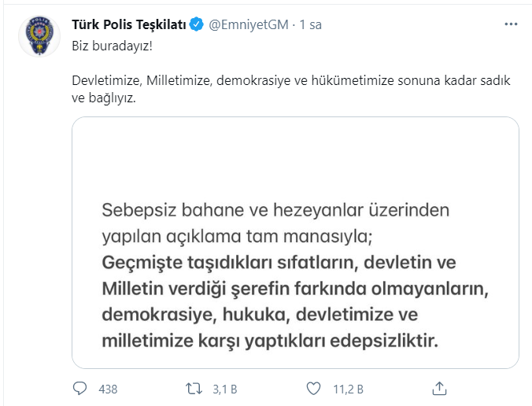Click the "Sebepsiz bahane ve hezeyanlar" line in image
532x406 pixels.
275,210
